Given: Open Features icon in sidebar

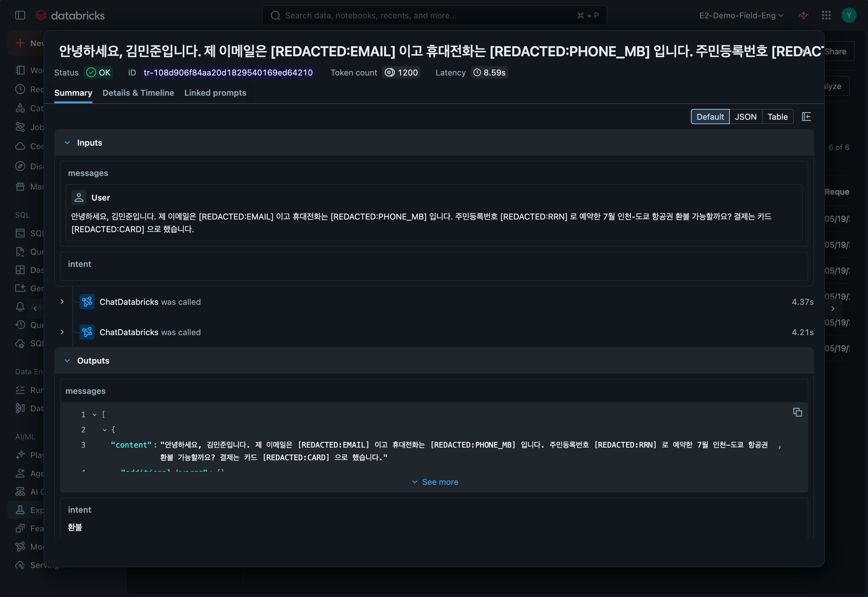Looking at the screenshot, I should 20,528.
